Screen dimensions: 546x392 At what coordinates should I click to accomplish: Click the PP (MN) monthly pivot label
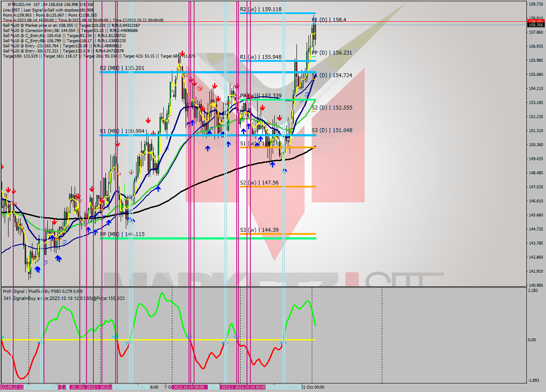tap(122, 234)
